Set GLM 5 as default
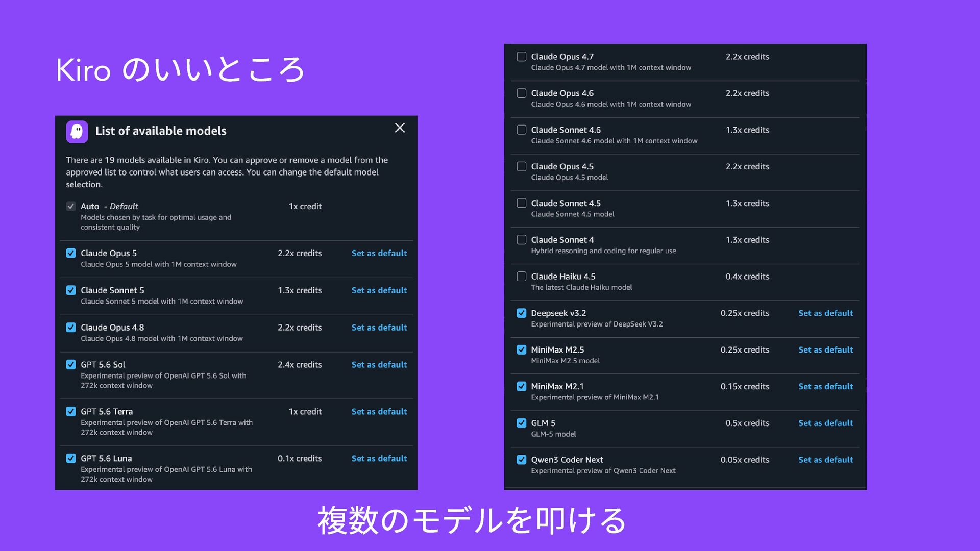Image resolution: width=980 pixels, height=551 pixels. pyautogui.click(x=826, y=423)
